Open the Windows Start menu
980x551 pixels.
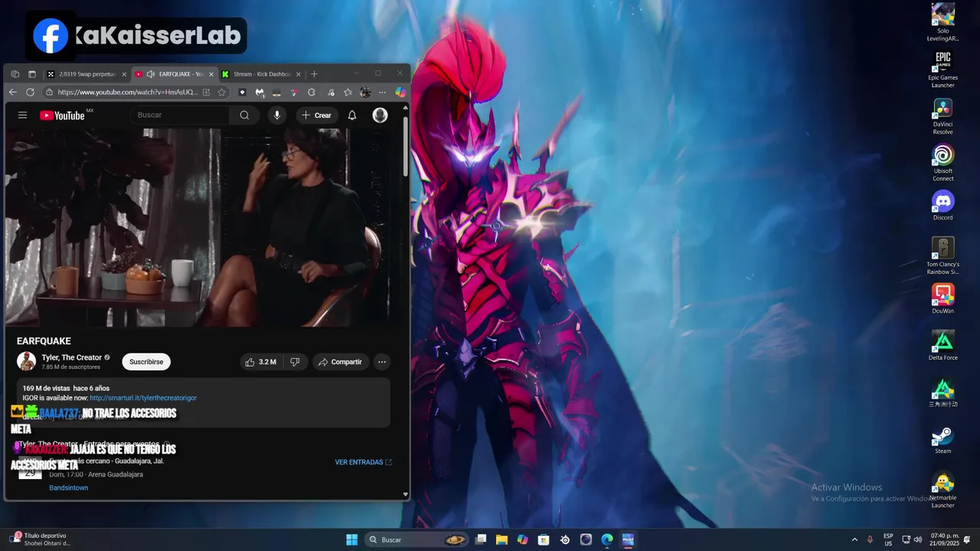click(x=351, y=540)
